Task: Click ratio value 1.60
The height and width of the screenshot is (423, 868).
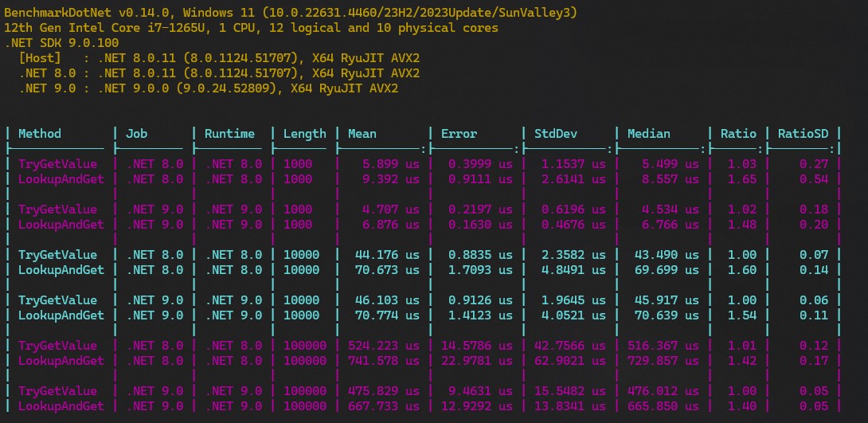Action: tap(742, 269)
